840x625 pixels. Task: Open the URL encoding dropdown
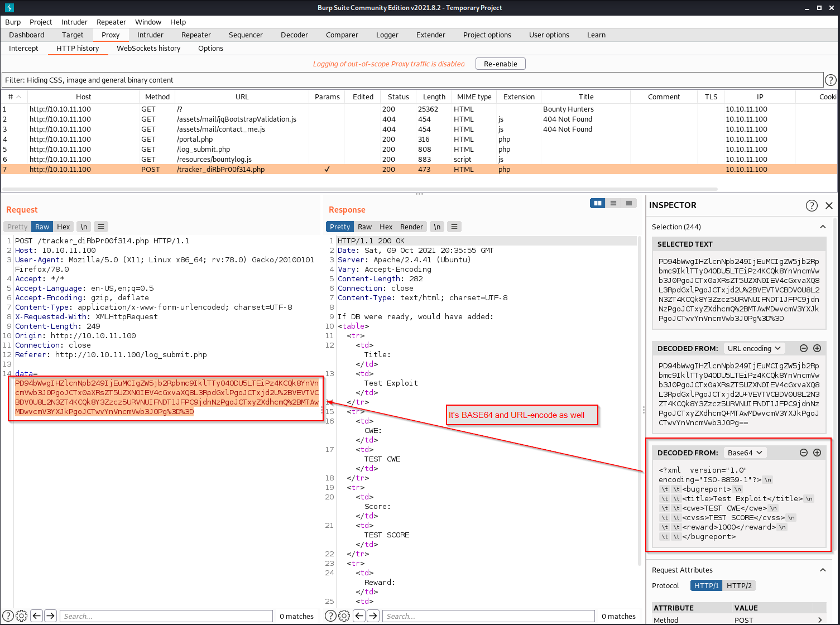[x=754, y=348]
